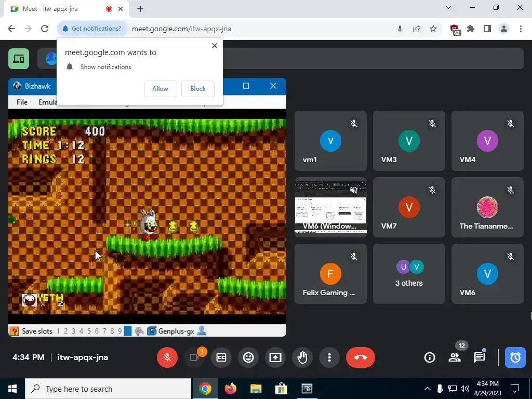Image resolution: width=532 pixels, height=399 pixels.
Task: Open the tab search chevron
Action: [448, 7]
